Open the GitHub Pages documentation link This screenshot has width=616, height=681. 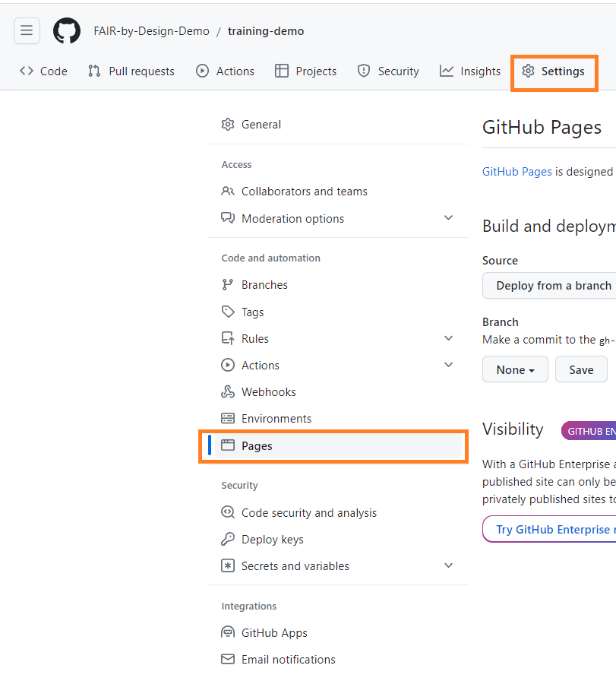(516, 171)
